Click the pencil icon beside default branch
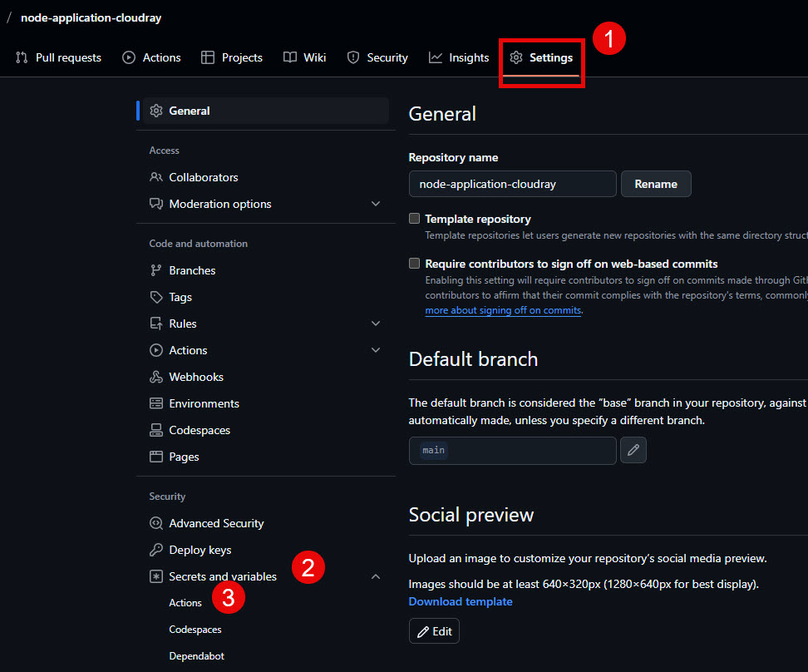Viewport: 808px width, 672px height. click(x=633, y=450)
